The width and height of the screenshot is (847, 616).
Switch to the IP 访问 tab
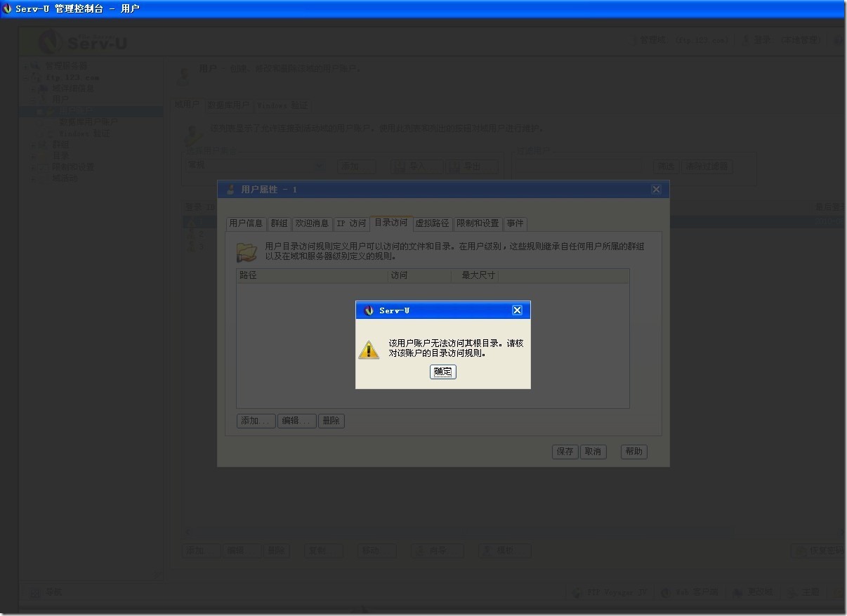(351, 223)
